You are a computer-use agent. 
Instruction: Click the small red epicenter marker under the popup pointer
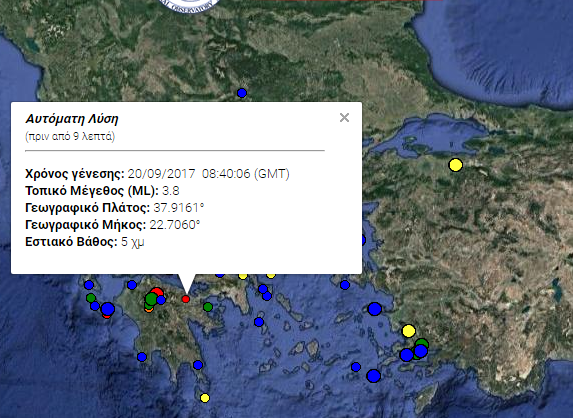pyautogui.click(x=186, y=299)
